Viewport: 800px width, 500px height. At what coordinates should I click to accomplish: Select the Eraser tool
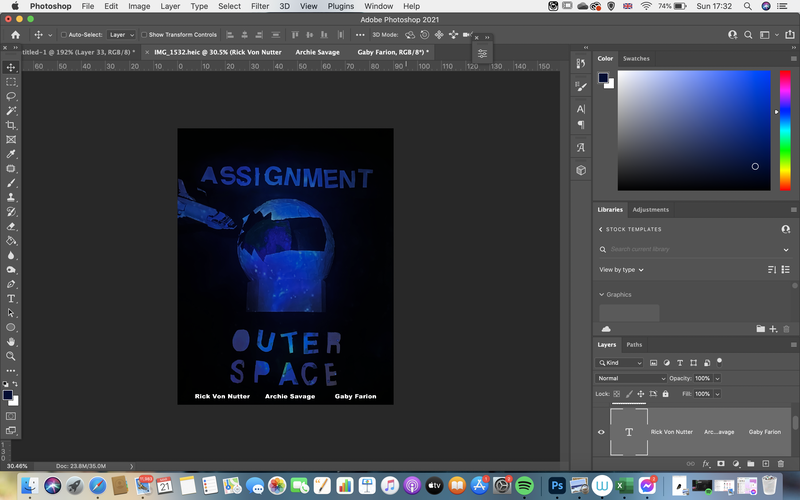pyautogui.click(x=11, y=227)
